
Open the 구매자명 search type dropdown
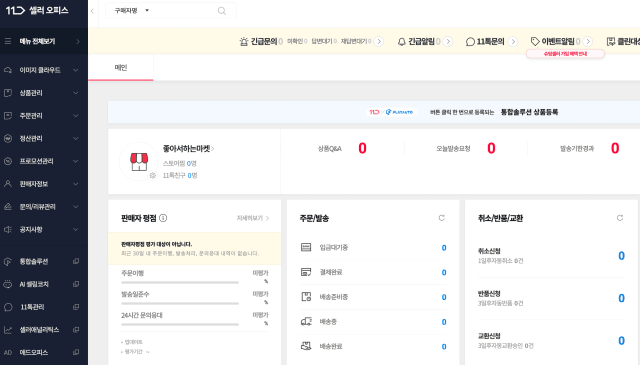[x=131, y=11]
